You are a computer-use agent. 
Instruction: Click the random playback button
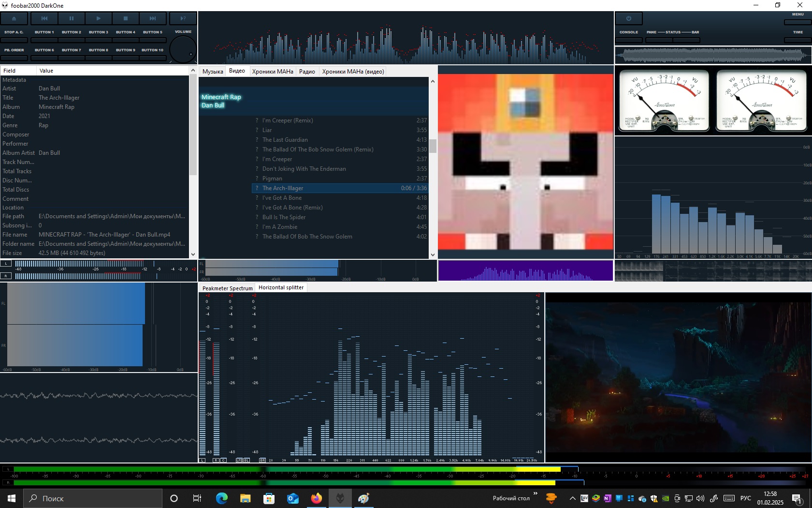point(183,18)
